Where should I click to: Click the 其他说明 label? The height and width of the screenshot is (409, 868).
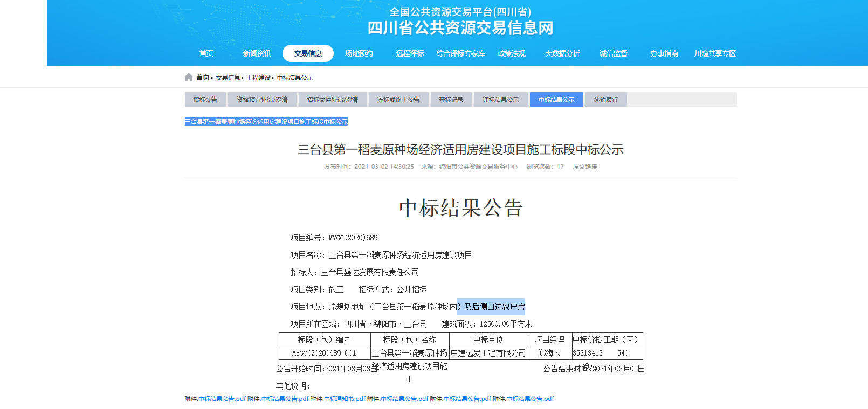point(293,386)
